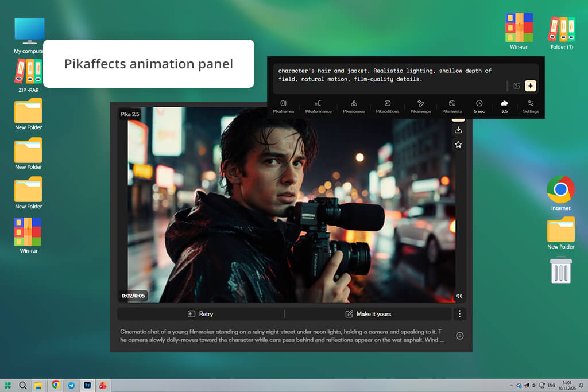Change the 5 sec duration setting

point(479,106)
